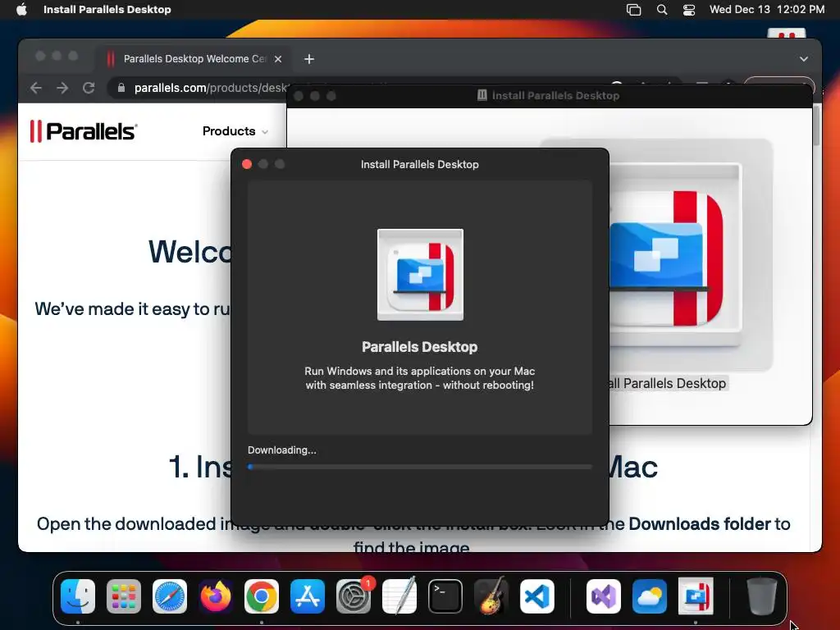Click the lock site info icon

121,88
